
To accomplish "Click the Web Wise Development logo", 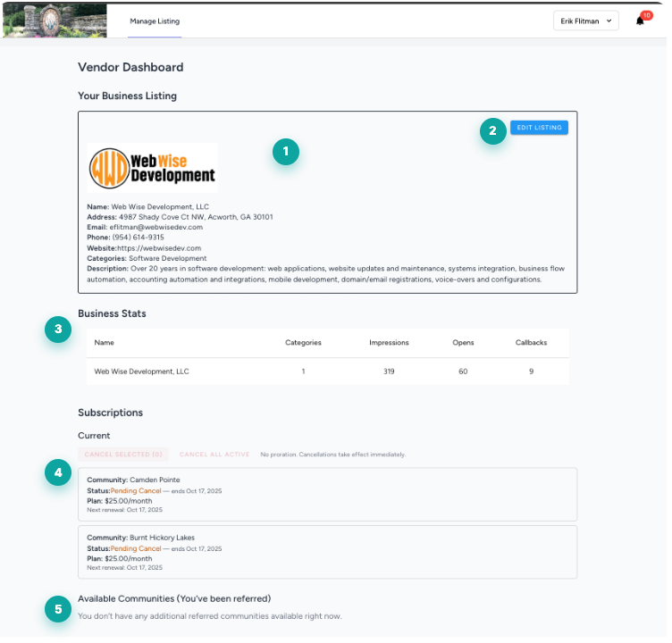I will [x=154, y=169].
